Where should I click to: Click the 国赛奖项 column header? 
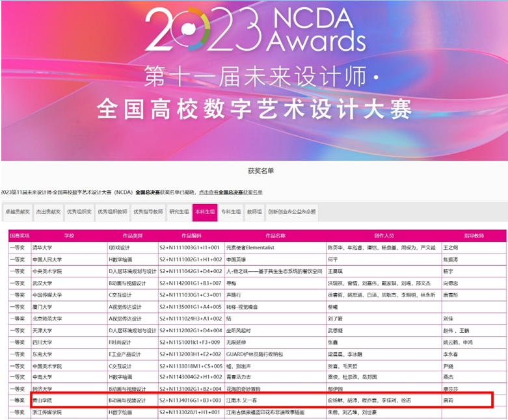click(20, 236)
